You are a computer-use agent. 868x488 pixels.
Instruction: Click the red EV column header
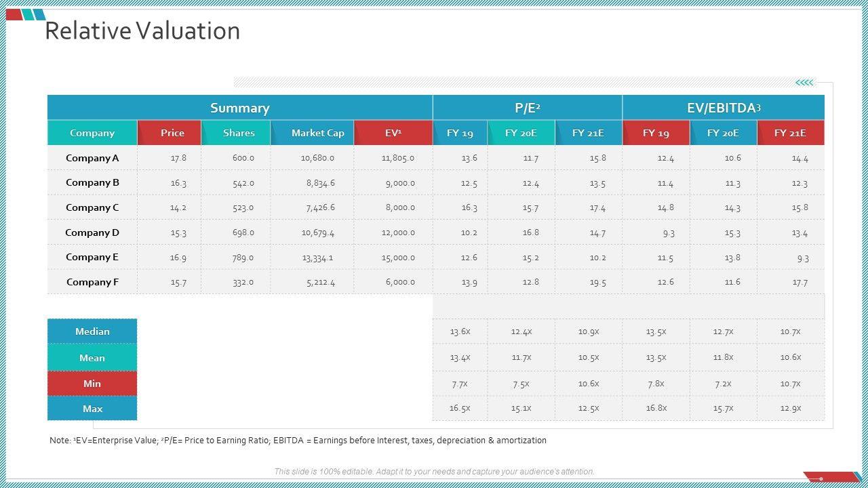393,133
